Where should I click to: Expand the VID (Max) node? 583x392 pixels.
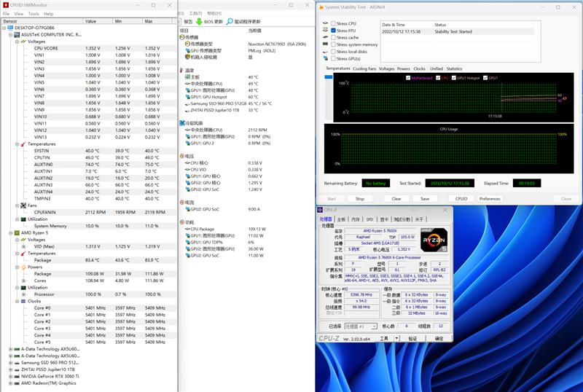pos(24,246)
